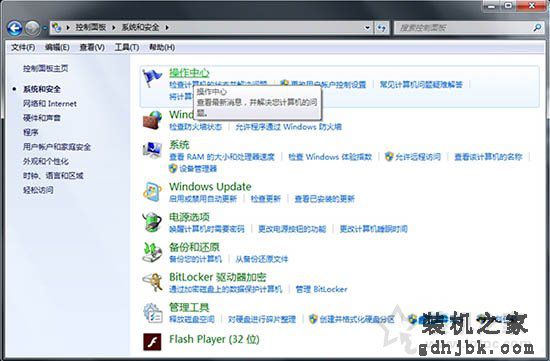Open recent pages dropdown beside Forward button
The image size is (550, 361).
(45, 28)
